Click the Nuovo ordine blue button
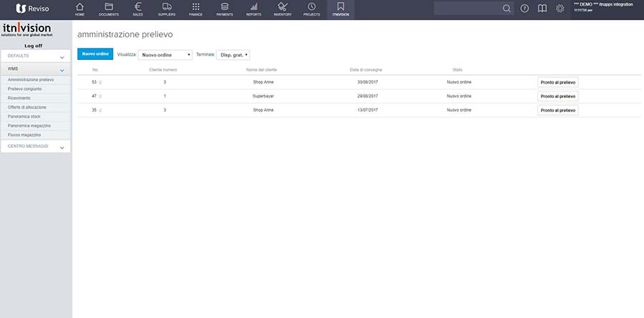 95,54
